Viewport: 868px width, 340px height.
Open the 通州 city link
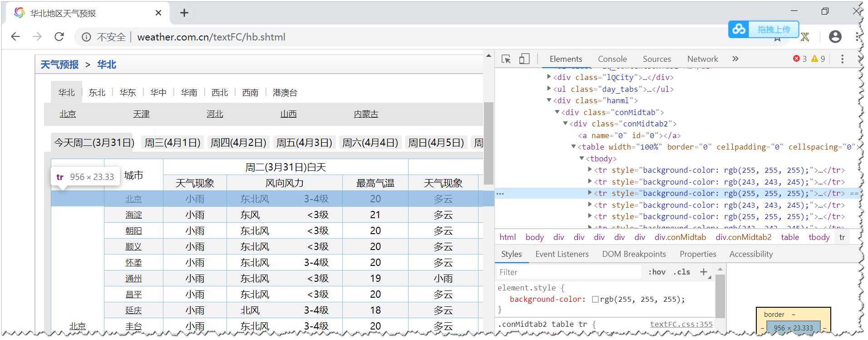(x=133, y=279)
